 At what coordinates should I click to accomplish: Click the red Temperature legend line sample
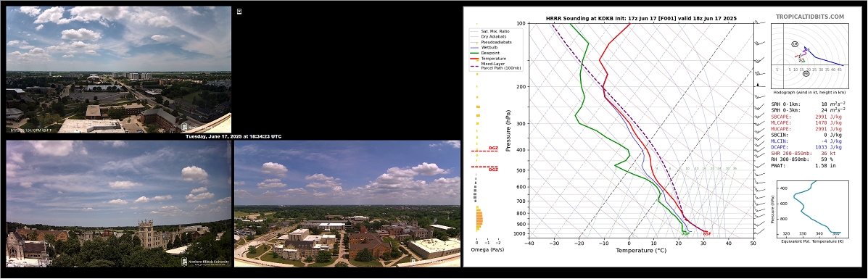pyautogui.click(x=474, y=58)
